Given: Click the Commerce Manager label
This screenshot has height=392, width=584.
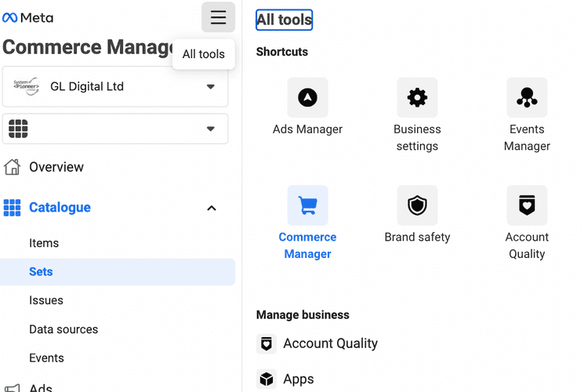Looking at the screenshot, I should pyautogui.click(x=307, y=245).
